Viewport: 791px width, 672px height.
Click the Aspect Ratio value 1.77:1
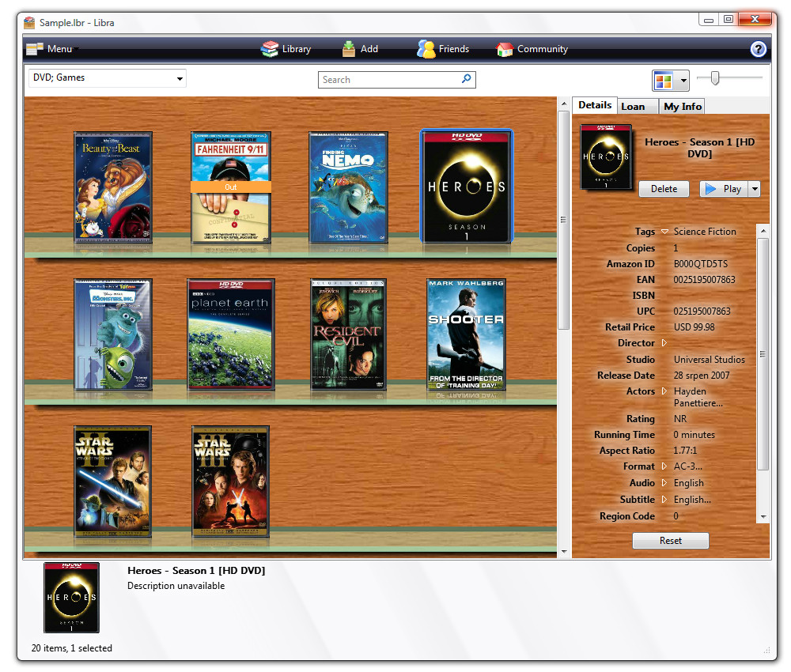coord(685,451)
